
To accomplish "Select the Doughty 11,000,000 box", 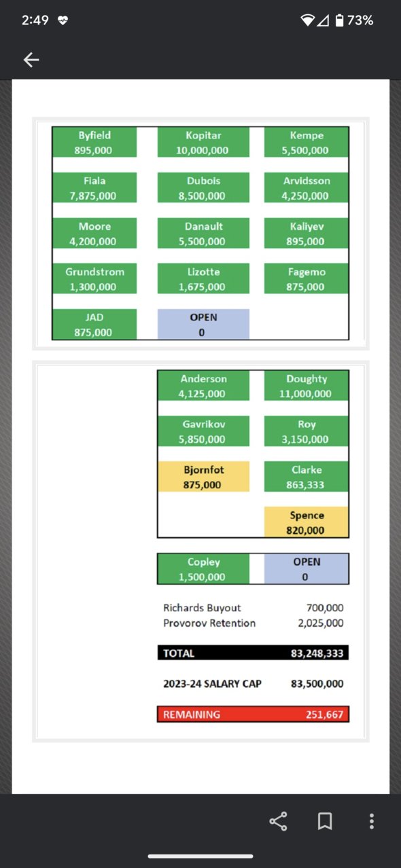I will point(307,386).
